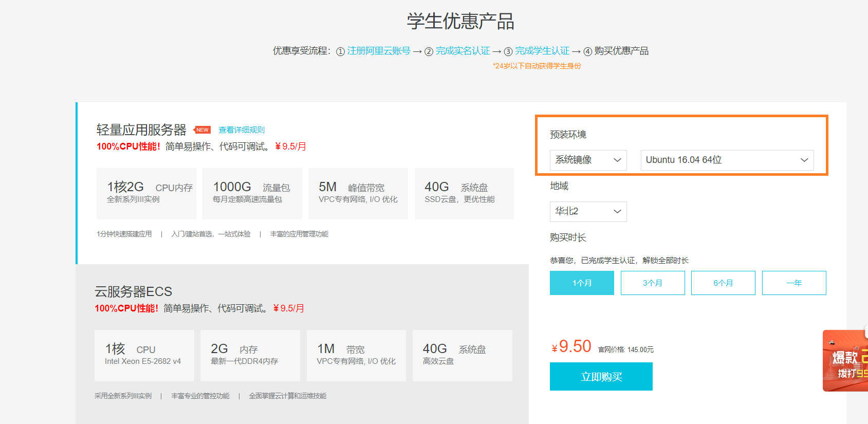Click 官网价格: 145.00元 text
The image size is (868, 424).
point(626,350)
